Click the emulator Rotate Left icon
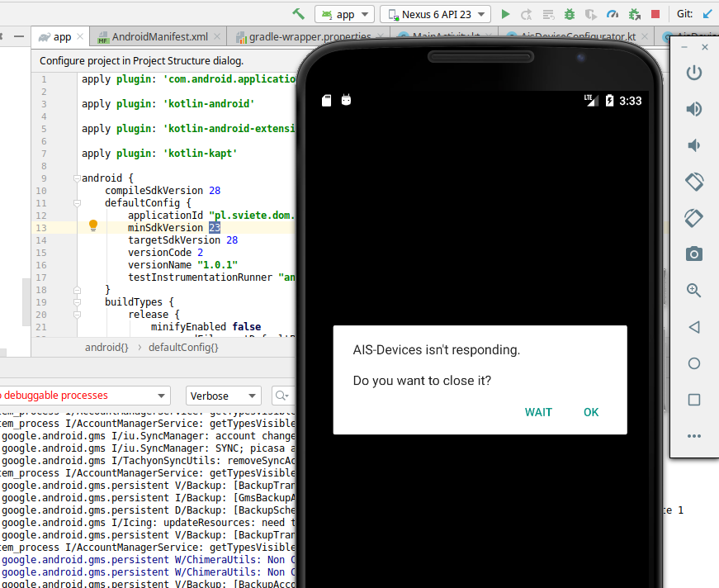This screenshot has height=588, width=719. tap(694, 182)
